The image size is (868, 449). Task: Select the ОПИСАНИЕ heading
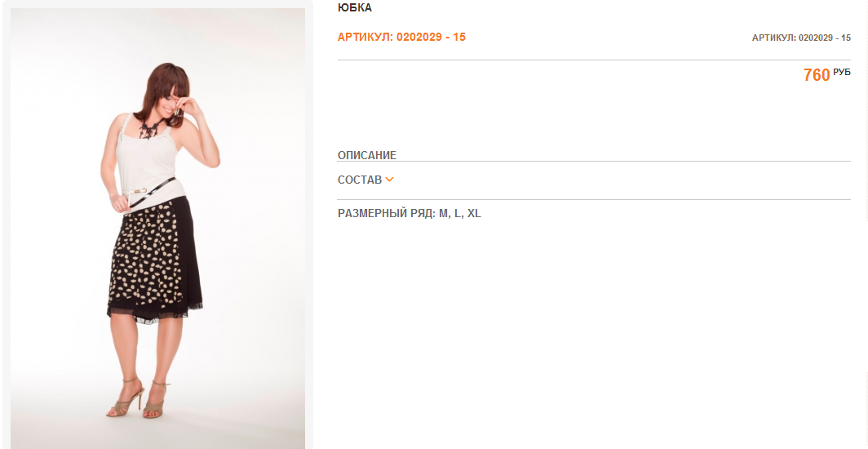[x=367, y=155]
